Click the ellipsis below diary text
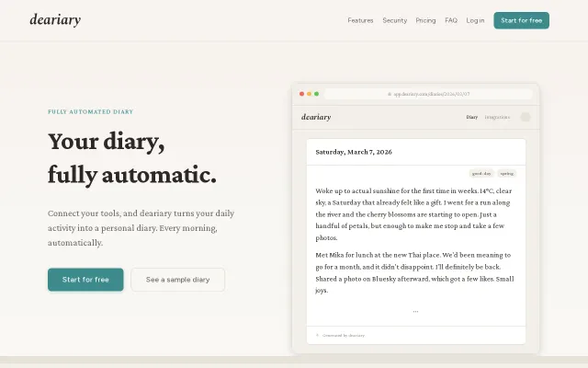The image size is (588, 368). (x=415, y=311)
